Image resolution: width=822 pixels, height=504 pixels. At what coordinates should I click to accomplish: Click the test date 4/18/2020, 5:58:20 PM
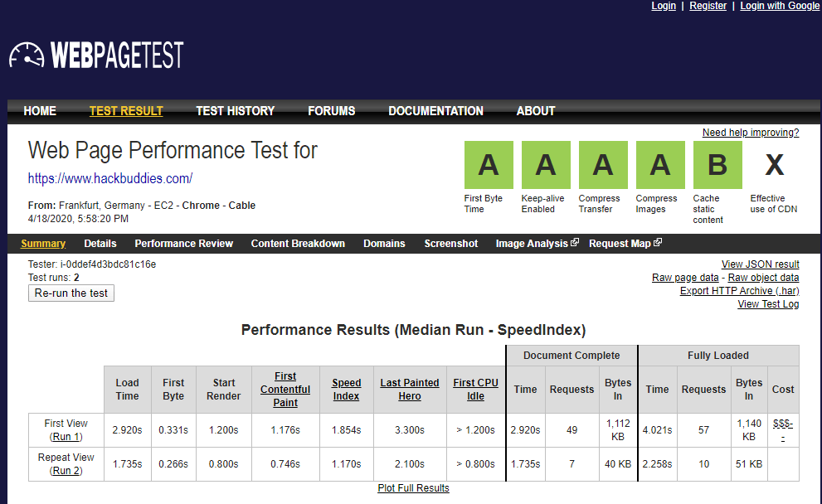point(78,219)
